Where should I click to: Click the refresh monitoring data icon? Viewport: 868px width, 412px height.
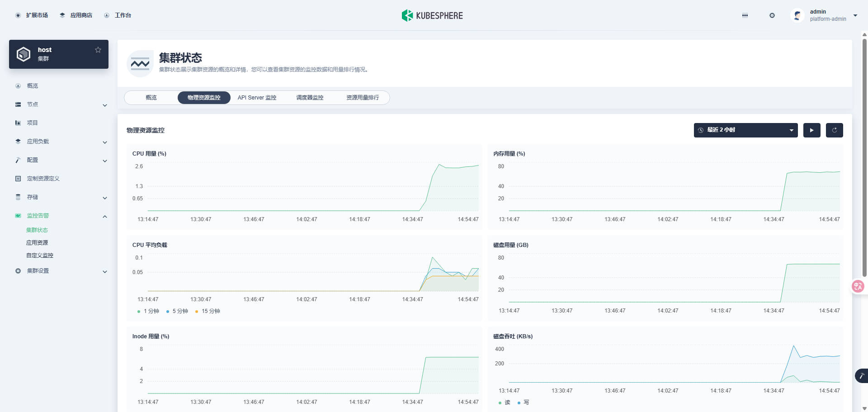coord(834,130)
